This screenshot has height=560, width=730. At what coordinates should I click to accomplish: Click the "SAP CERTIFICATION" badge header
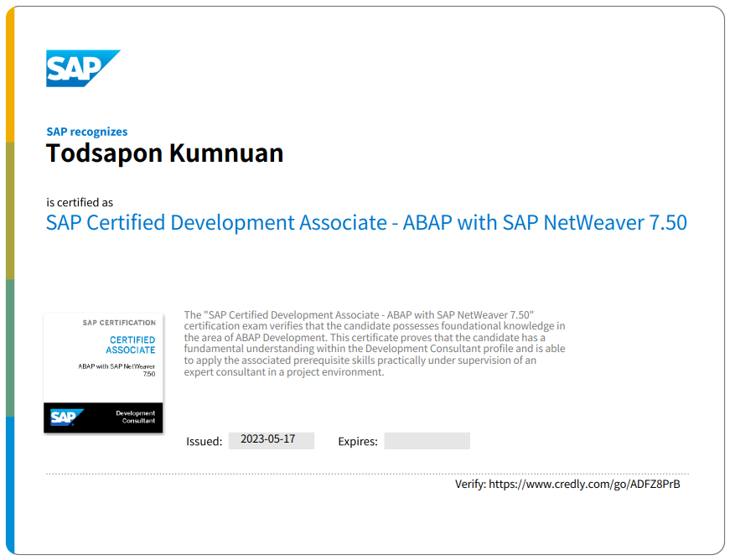[x=119, y=323]
